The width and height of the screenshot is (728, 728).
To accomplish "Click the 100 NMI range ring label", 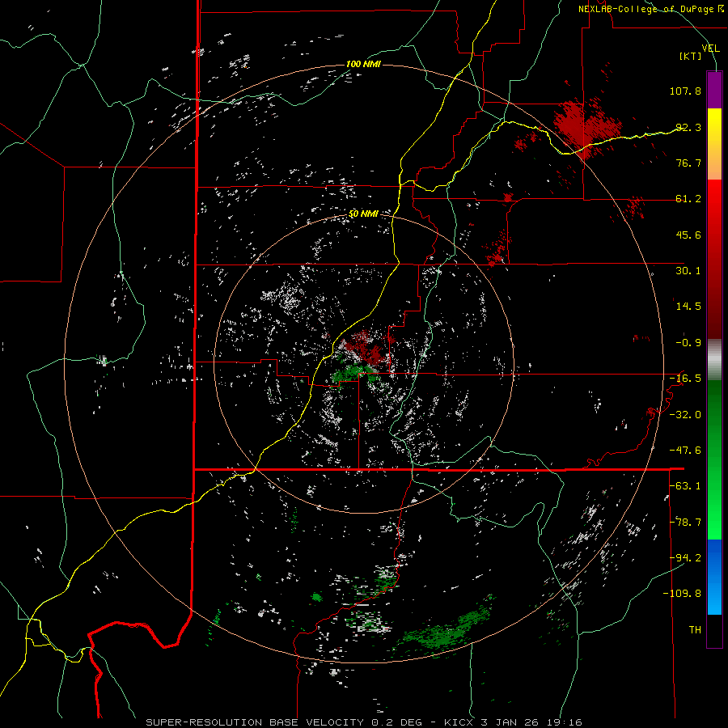I will [x=363, y=64].
